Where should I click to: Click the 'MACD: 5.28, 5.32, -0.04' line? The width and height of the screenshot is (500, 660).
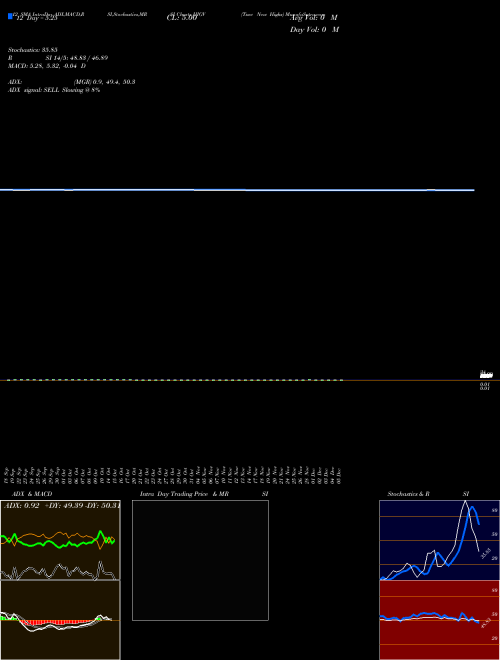point(44,66)
